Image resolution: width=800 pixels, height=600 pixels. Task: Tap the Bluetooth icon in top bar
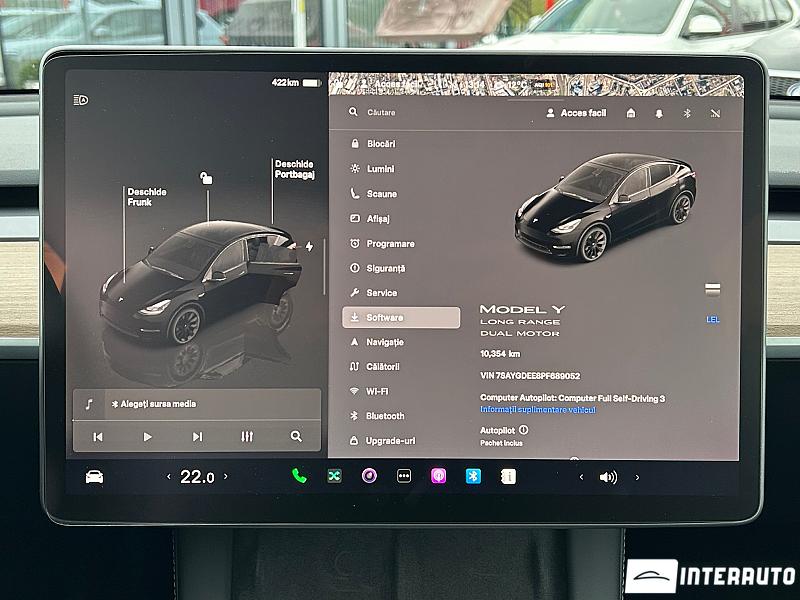pos(687,114)
